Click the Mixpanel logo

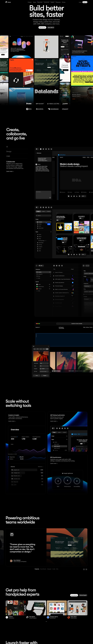65,109
